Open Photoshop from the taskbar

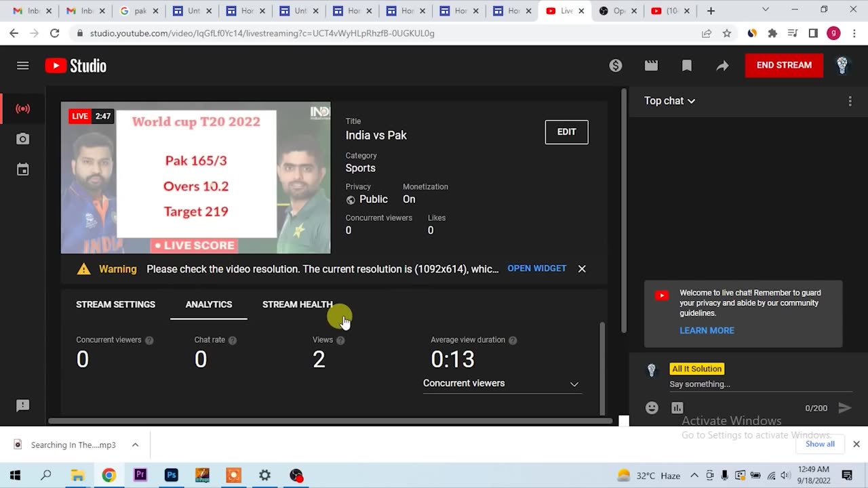172,475
